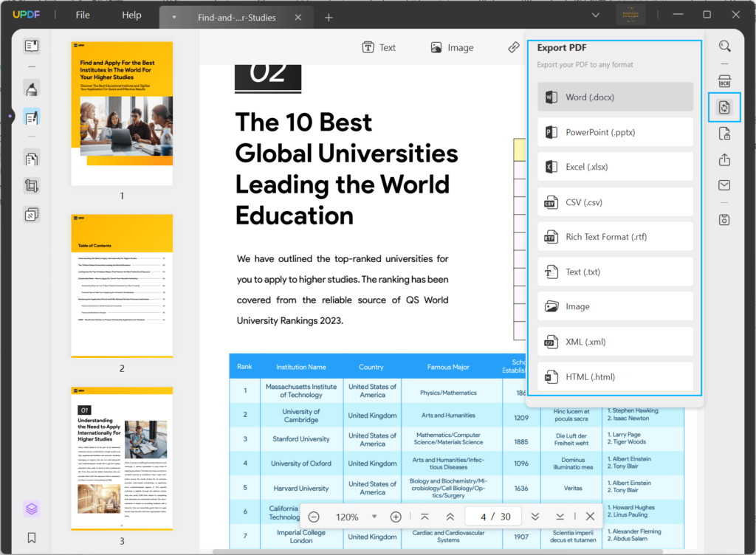Toggle the layers panel at bottom left
The image size is (756, 555).
pyautogui.click(x=32, y=509)
